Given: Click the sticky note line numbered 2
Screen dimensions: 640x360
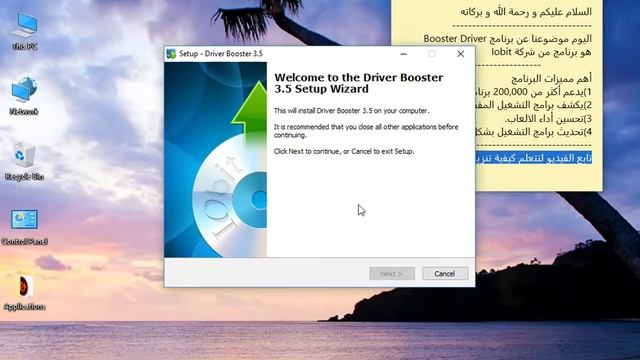Looking at the screenshot, I should 534,105.
